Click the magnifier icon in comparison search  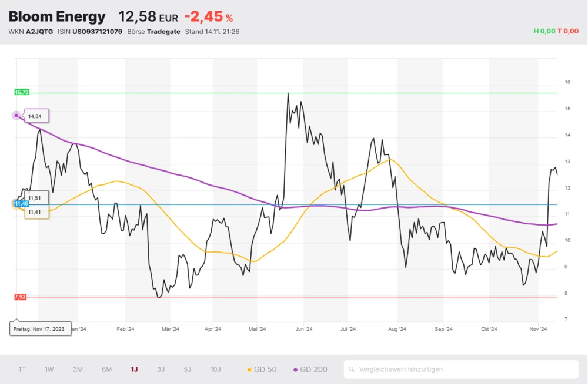[352, 369]
